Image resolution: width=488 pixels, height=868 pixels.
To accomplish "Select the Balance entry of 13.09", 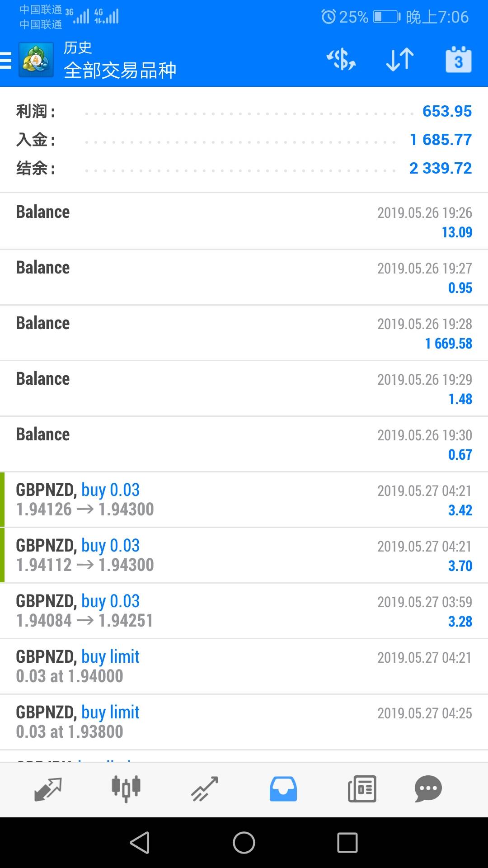I will 244,222.
